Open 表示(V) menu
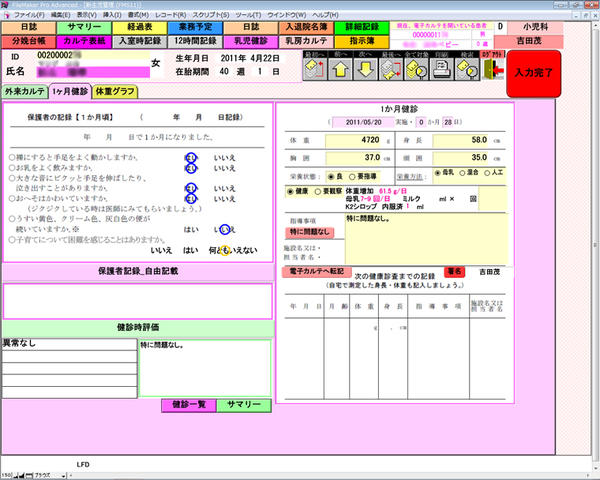The image size is (600, 480). click(86, 15)
